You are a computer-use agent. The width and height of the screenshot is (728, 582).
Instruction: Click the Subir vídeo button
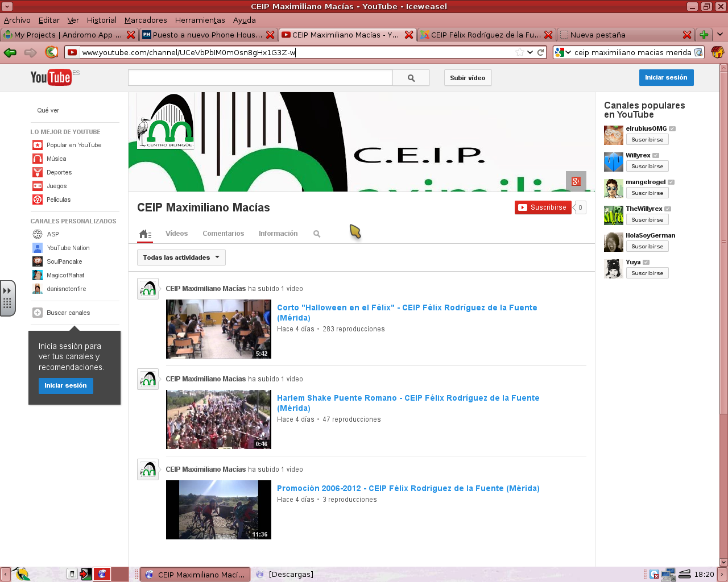coord(468,78)
